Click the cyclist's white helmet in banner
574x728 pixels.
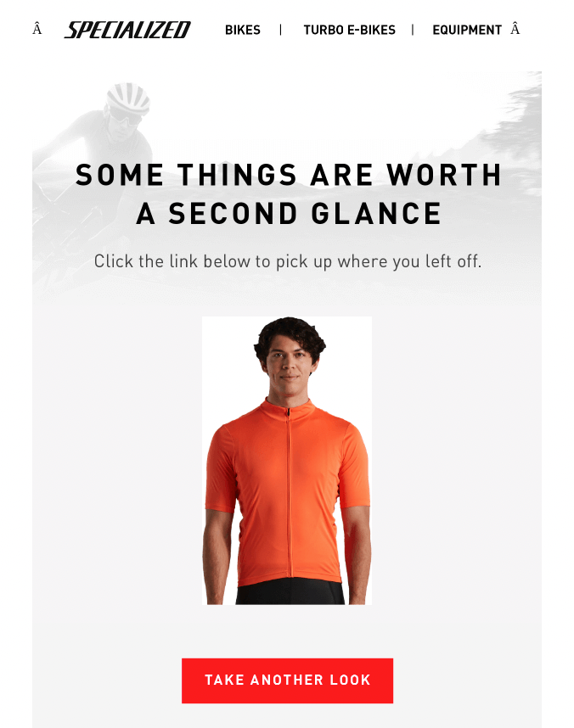click(128, 98)
